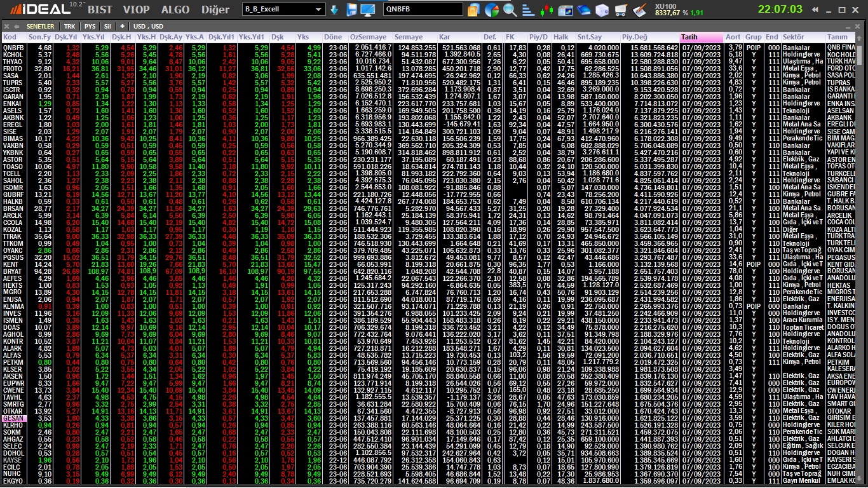Sort by the FK column header
Viewport: 868px width, 488px height.
coord(516,37)
